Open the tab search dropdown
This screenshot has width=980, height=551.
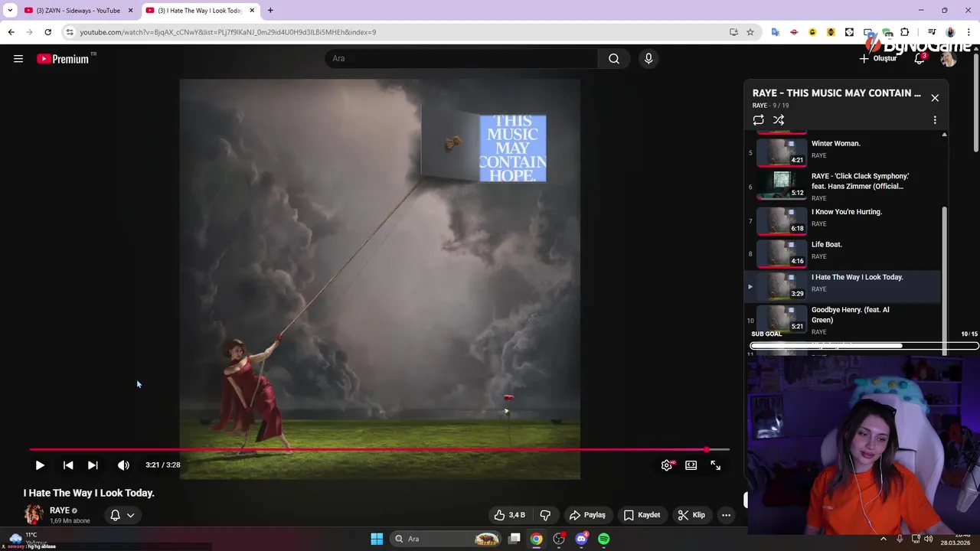[x=10, y=11]
